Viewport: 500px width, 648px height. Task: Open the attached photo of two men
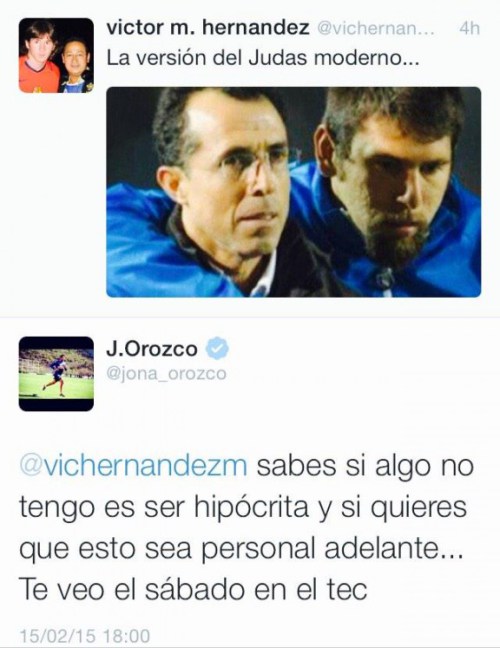[294, 192]
